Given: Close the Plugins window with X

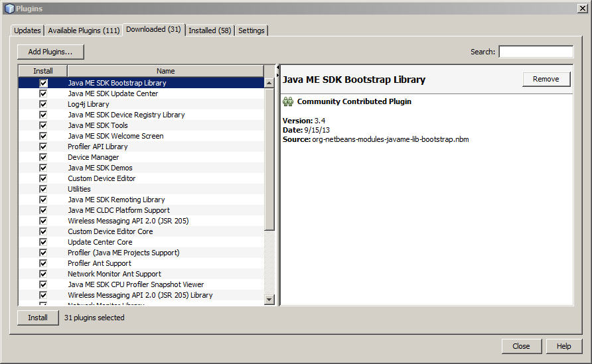Looking at the screenshot, I should (583, 9).
